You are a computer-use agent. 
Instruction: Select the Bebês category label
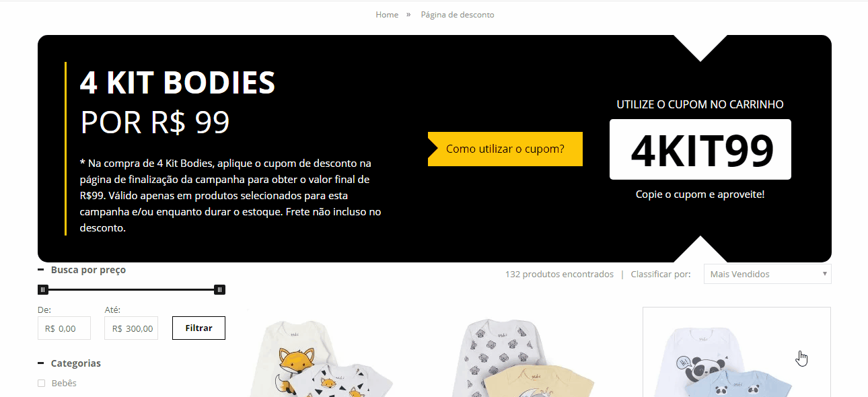(64, 383)
